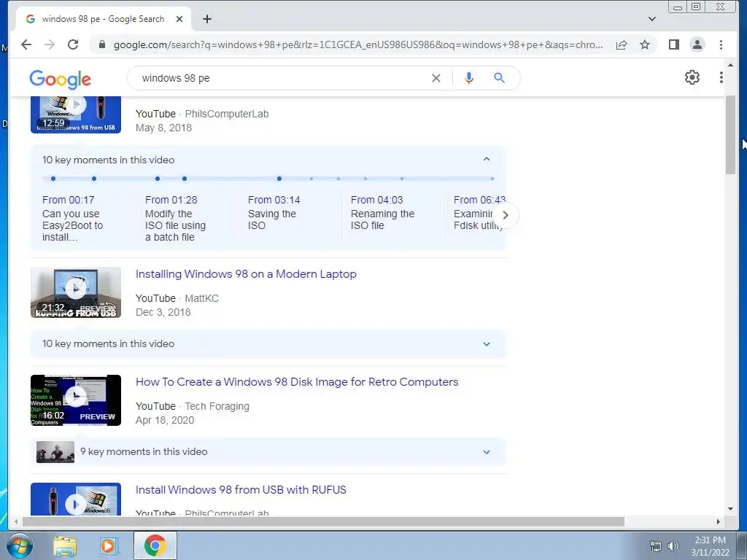This screenshot has width=747, height=560.
Task: Show the next key moments with the arrow
Action: (x=506, y=215)
